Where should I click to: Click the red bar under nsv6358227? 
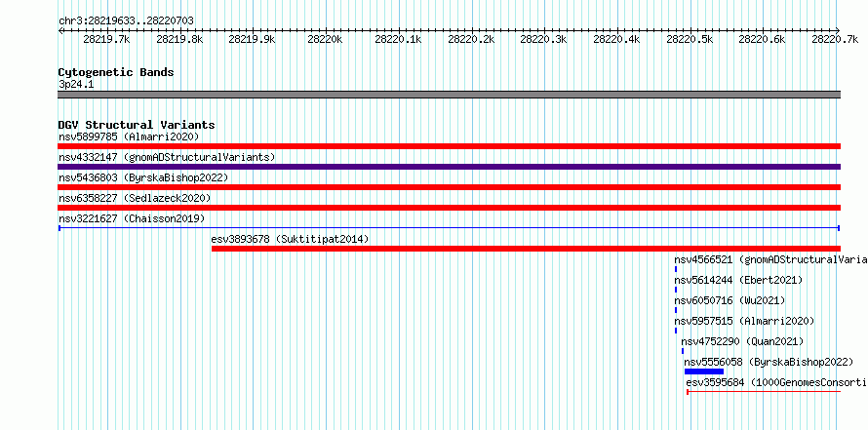tap(449, 208)
